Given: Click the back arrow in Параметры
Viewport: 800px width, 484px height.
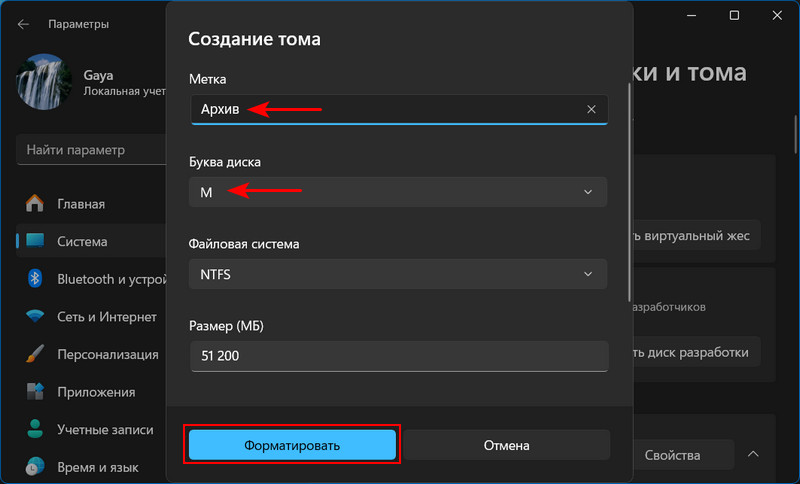Looking at the screenshot, I should pyautogui.click(x=23, y=24).
